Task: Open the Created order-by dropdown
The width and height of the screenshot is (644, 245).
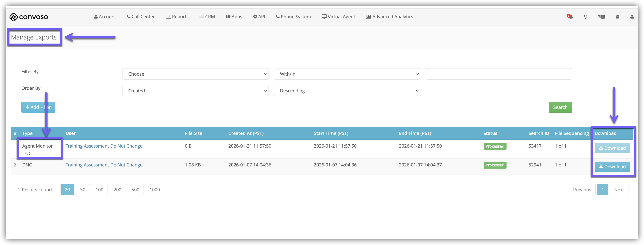Action: (x=195, y=91)
